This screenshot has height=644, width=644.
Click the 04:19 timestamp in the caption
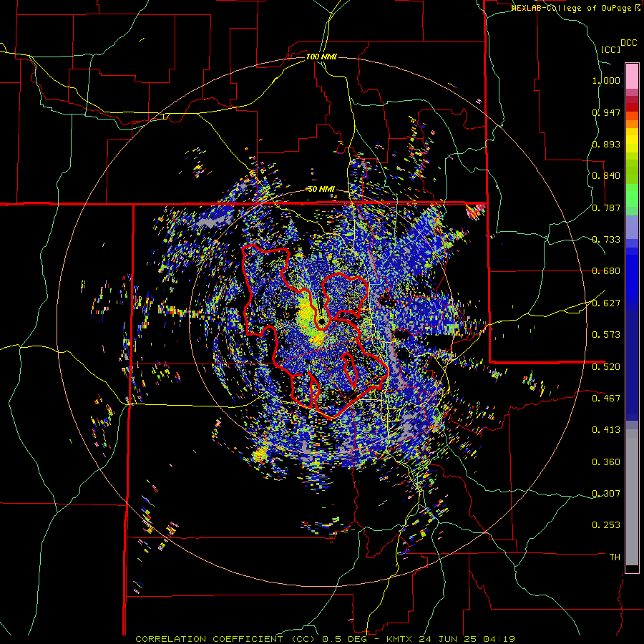tap(500, 639)
